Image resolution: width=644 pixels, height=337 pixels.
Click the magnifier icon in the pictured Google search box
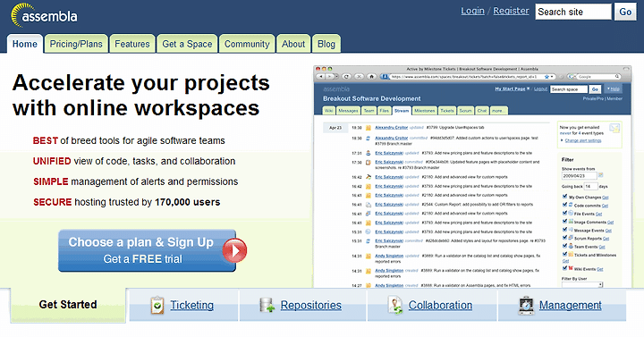pyautogui.click(x=617, y=76)
